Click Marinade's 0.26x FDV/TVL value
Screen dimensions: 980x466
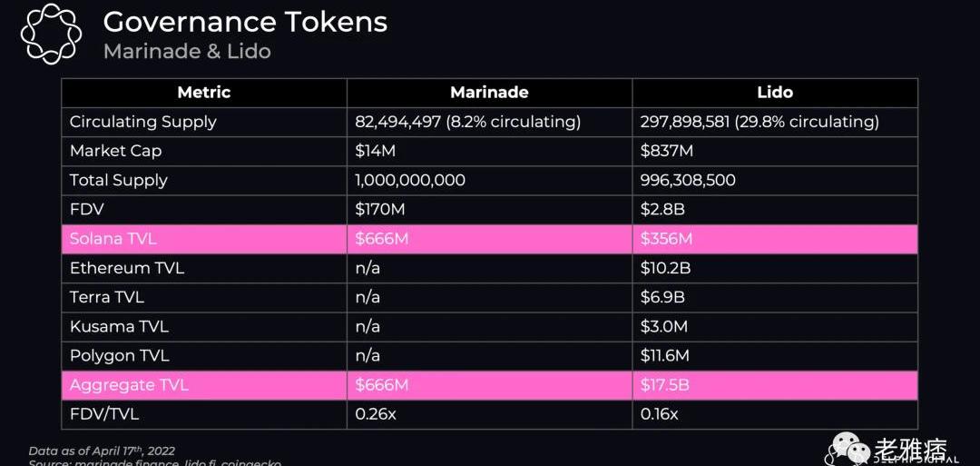[377, 414]
